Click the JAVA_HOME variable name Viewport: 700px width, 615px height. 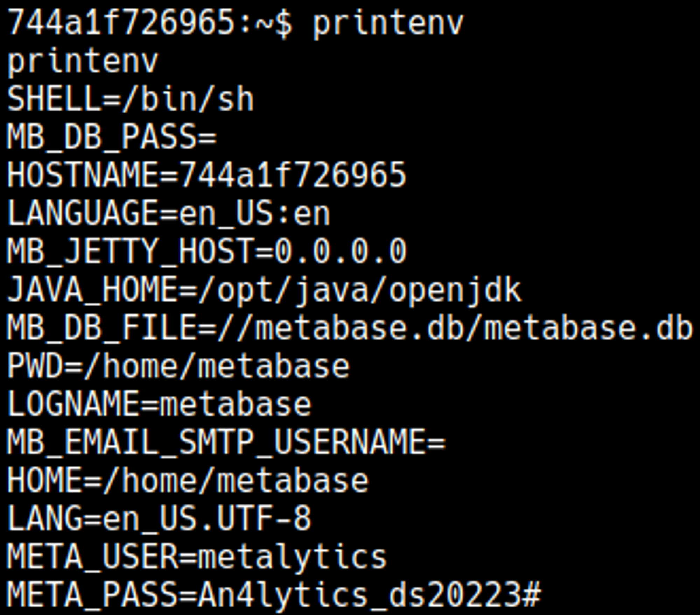(x=92, y=290)
